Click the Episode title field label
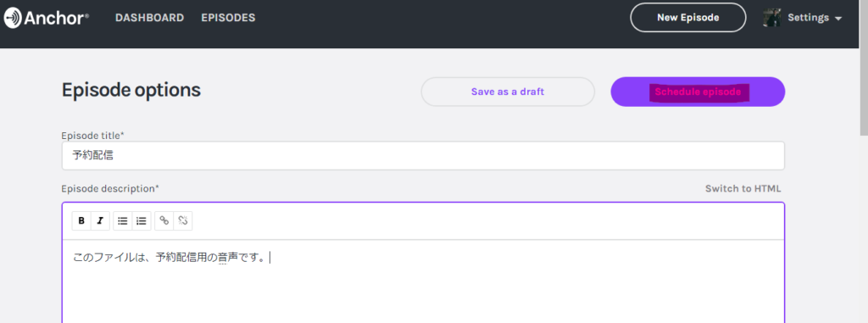This screenshot has width=868, height=323. 92,135
